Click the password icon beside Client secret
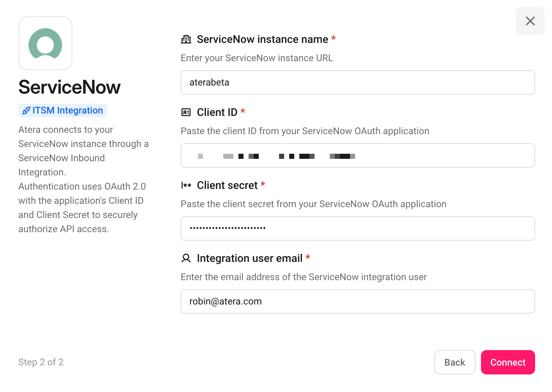The width and height of the screenshot is (552, 392). [186, 185]
